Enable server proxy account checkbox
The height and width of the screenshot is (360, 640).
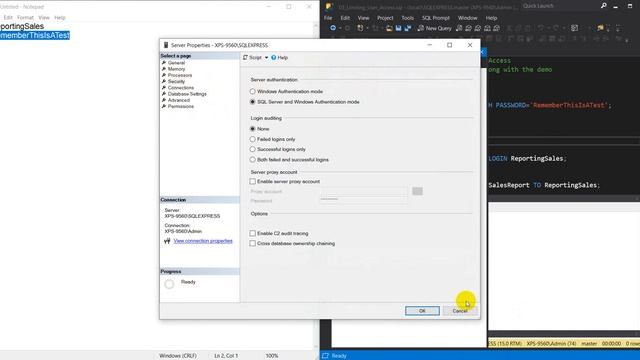click(253, 181)
